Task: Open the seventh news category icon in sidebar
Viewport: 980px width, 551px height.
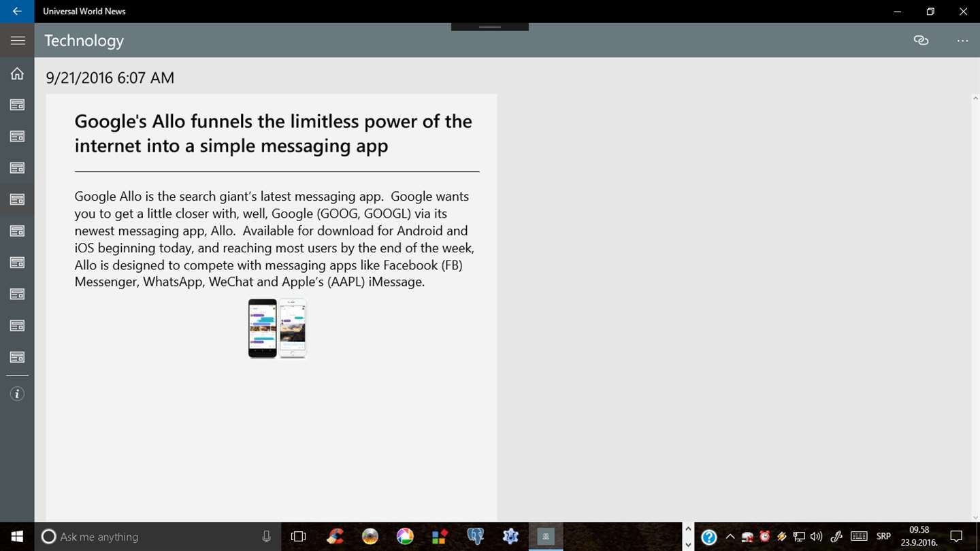Action: tap(17, 294)
